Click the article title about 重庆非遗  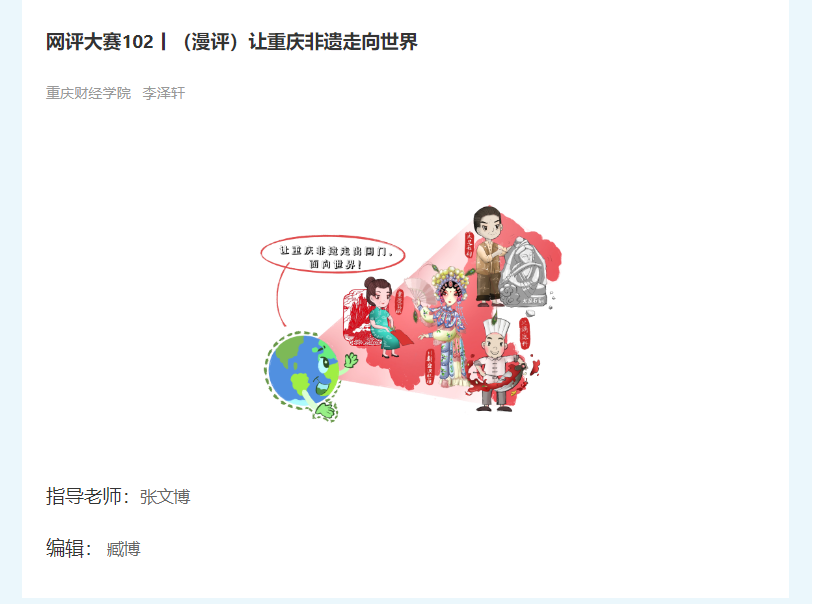pos(232,42)
